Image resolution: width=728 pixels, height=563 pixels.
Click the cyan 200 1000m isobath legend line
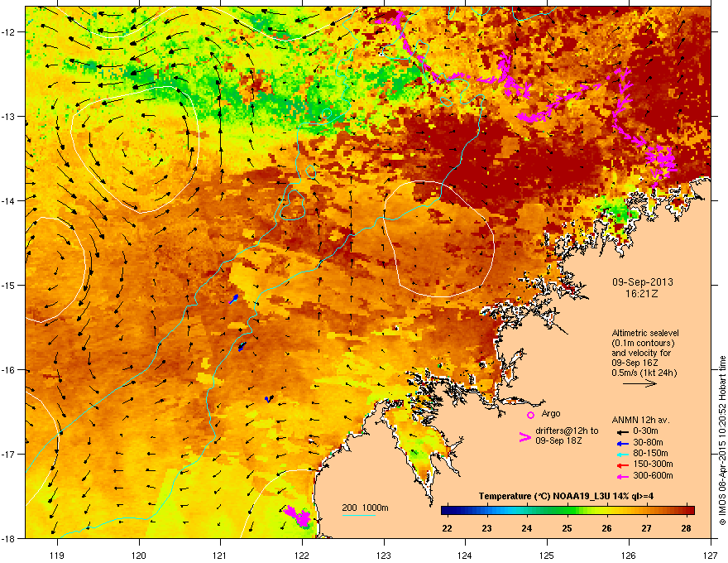coord(359,515)
